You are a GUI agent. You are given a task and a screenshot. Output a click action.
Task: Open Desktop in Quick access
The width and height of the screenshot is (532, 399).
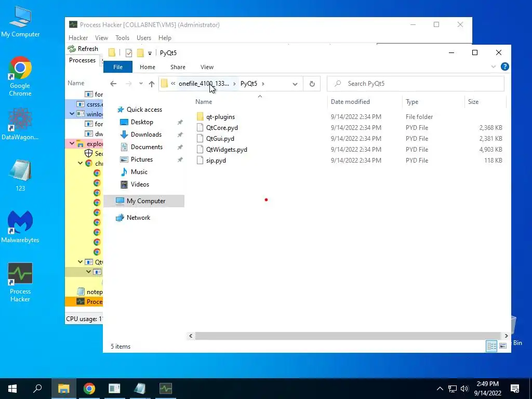pyautogui.click(x=142, y=122)
